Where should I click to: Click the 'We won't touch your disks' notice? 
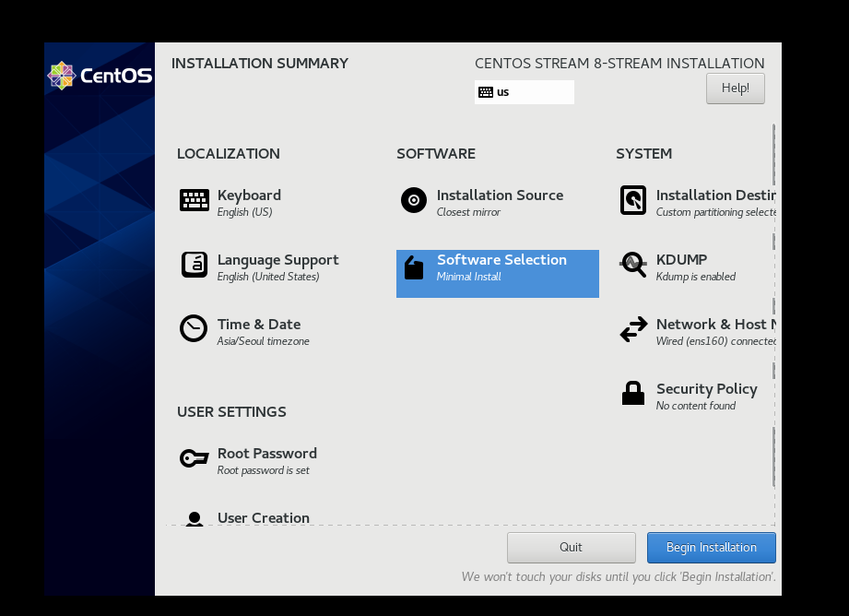pyautogui.click(x=619, y=576)
